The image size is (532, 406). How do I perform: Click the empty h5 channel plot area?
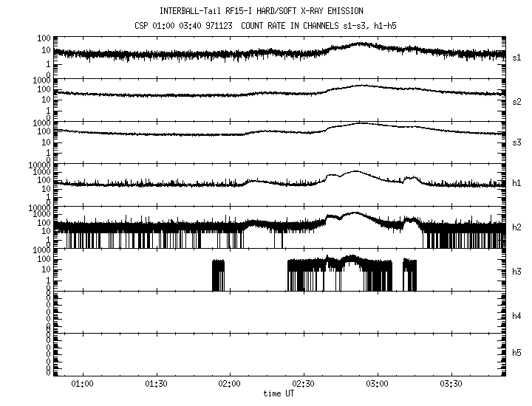pos(281,353)
